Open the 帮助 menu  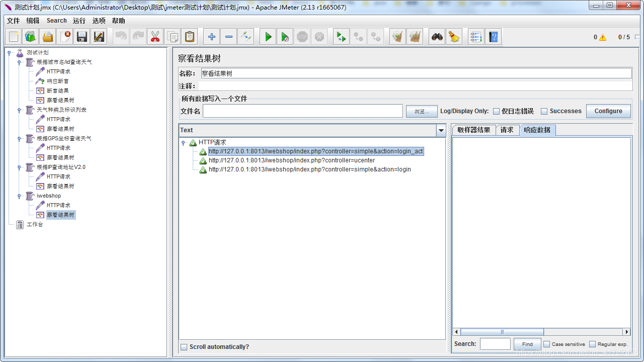(x=118, y=21)
